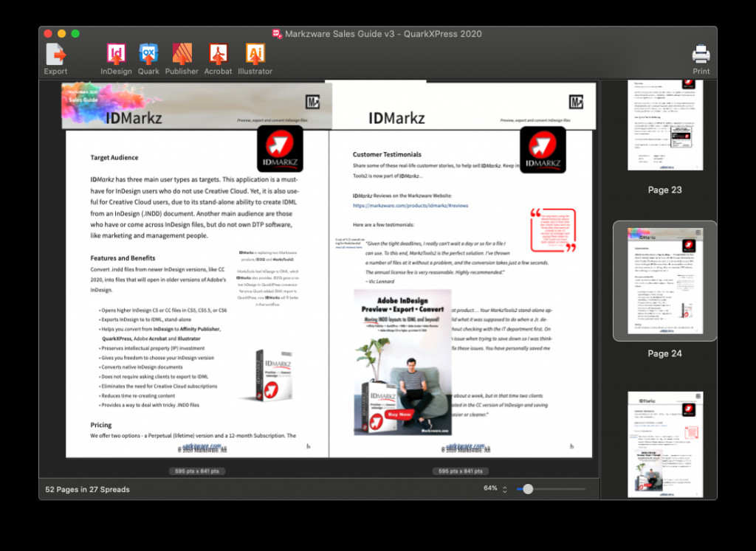Screen dimensions: 756x551
Task: Click the large "IDMarkz" title in the left page header
Action: (x=134, y=117)
